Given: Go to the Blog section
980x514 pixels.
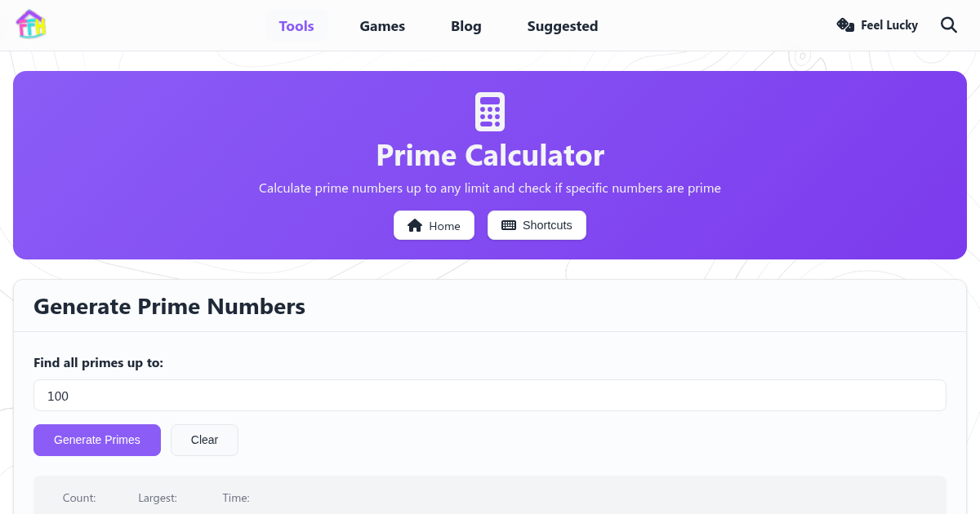Looking at the screenshot, I should click(x=466, y=26).
